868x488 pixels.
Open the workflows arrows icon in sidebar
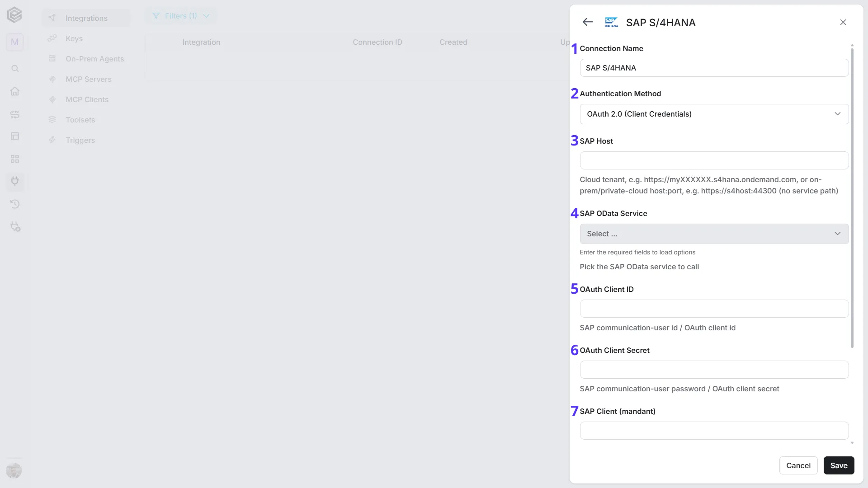(15, 114)
